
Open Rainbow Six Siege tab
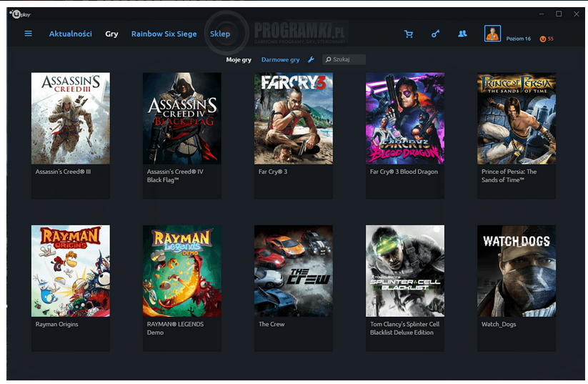click(164, 34)
